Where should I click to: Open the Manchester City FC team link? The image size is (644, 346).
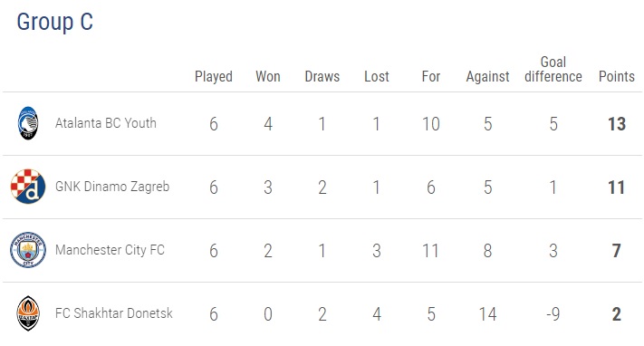pyautogui.click(x=110, y=250)
